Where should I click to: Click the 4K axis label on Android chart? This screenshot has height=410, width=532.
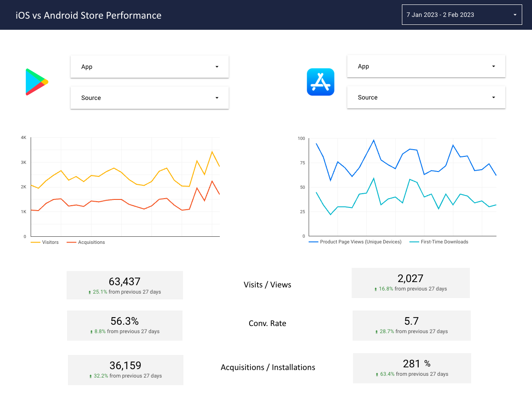pyautogui.click(x=24, y=137)
